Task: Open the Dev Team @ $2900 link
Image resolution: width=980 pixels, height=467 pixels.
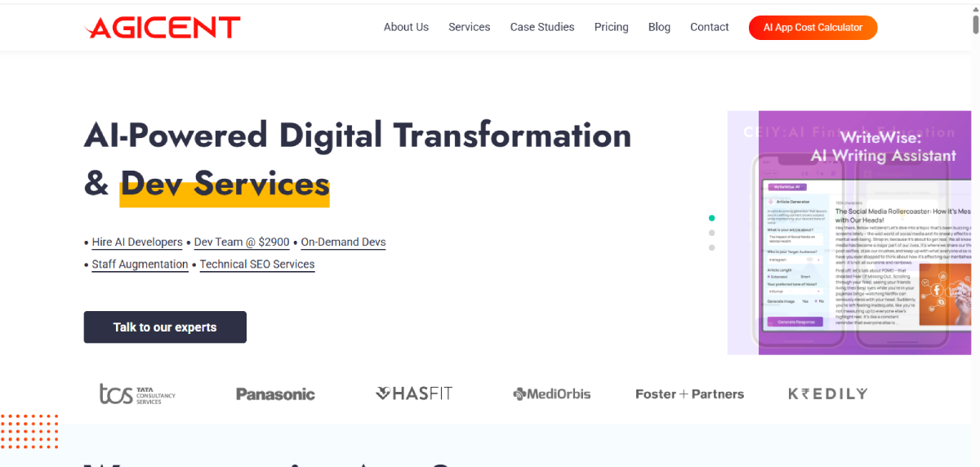Action: pos(242,242)
